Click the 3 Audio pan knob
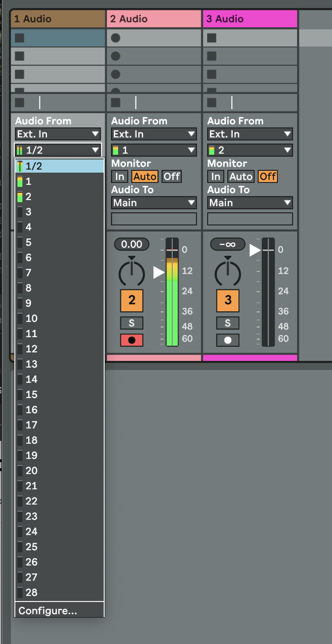This screenshot has height=644, width=332. (228, 272)
